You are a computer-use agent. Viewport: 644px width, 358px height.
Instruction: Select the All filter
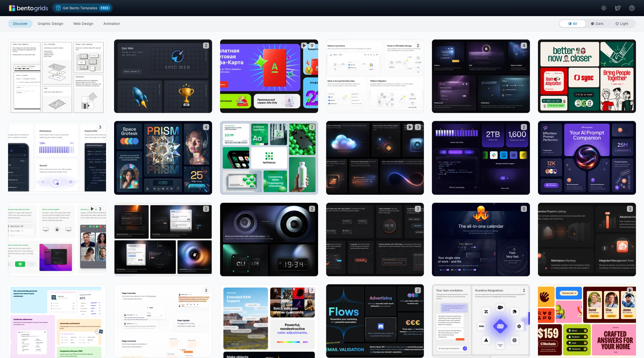(573, 24)
